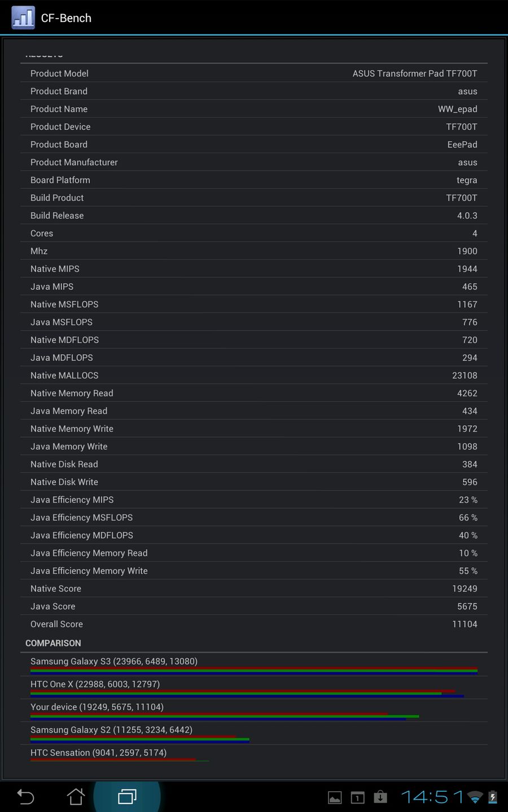
Task: Open the screenshot image notification
Action: click(x=335, y=797)
